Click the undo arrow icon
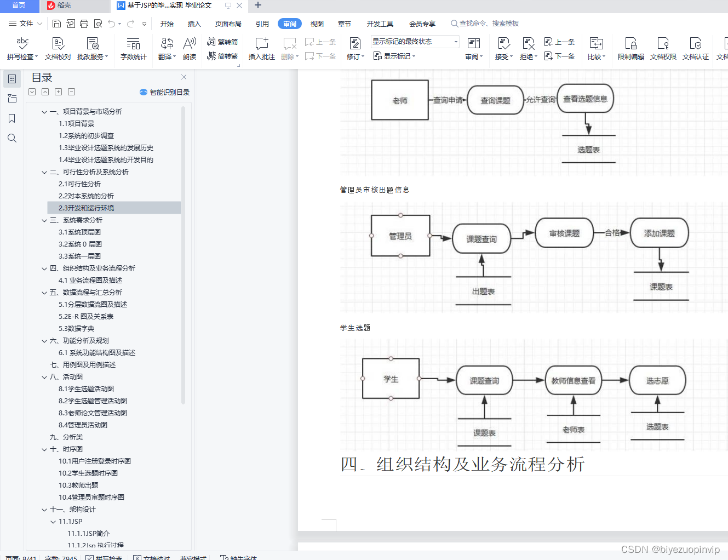Image resolution: width=728 pixels, height=560 pixels. point(112,24)
